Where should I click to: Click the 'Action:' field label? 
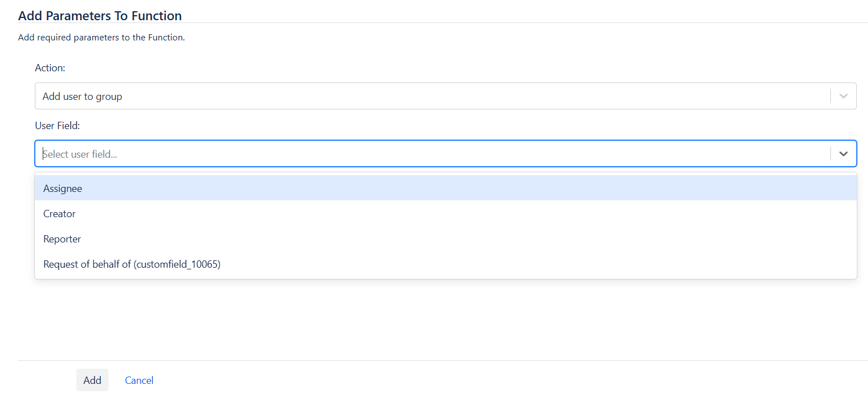(x=50, y=68)
